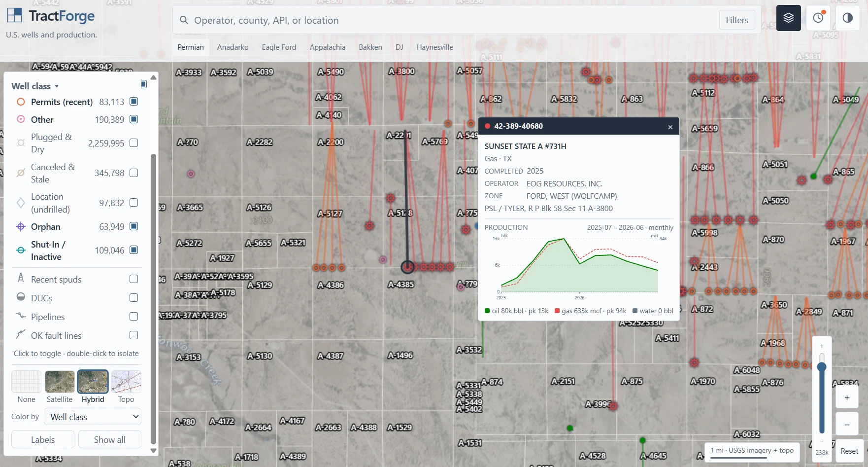
Task: Zoom in with the plus button
Action: click(x=847, y=397)
